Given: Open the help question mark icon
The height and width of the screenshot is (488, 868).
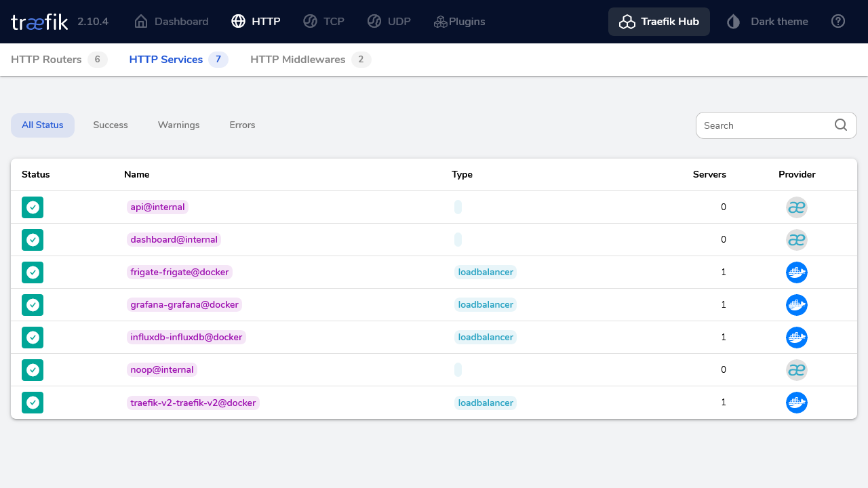Looking at the screenshot, I should (x=838, y=22).
